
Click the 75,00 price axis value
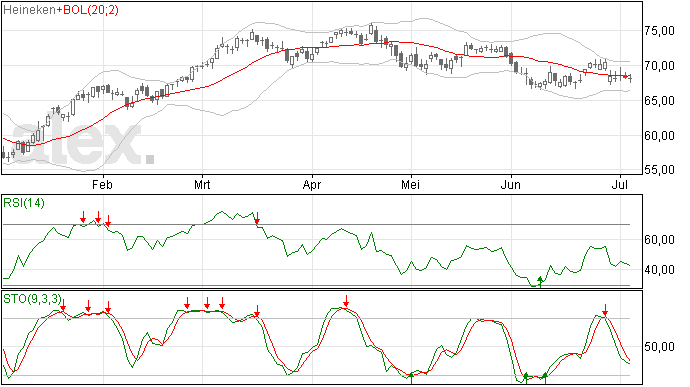point(659,31)
